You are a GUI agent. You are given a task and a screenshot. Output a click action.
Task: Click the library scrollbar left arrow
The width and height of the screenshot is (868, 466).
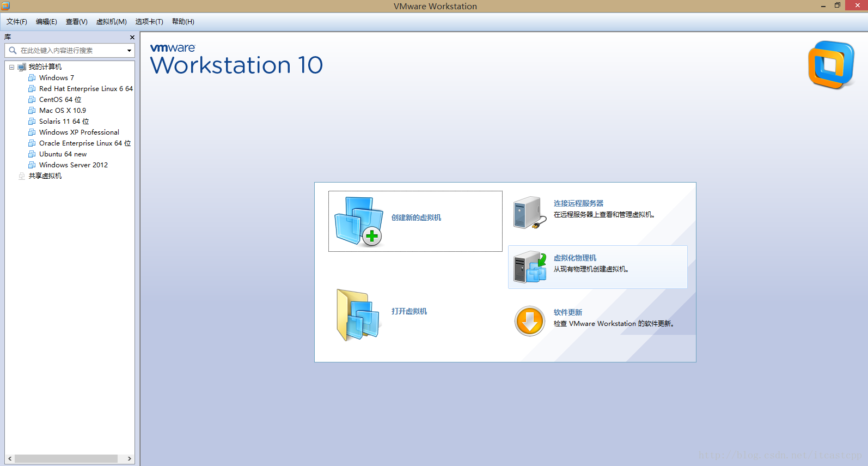tap(10, 459)
